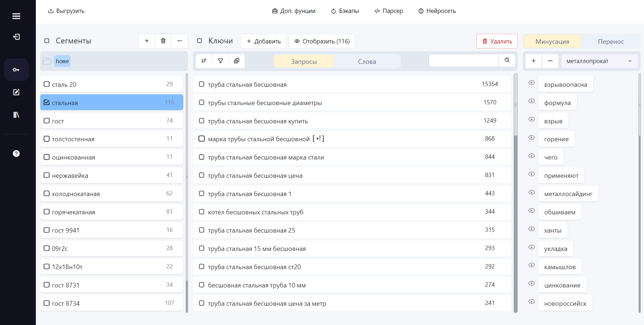644x325 pixels.
Task: Open Бэкапы menu item
Action: click(345, 11)
